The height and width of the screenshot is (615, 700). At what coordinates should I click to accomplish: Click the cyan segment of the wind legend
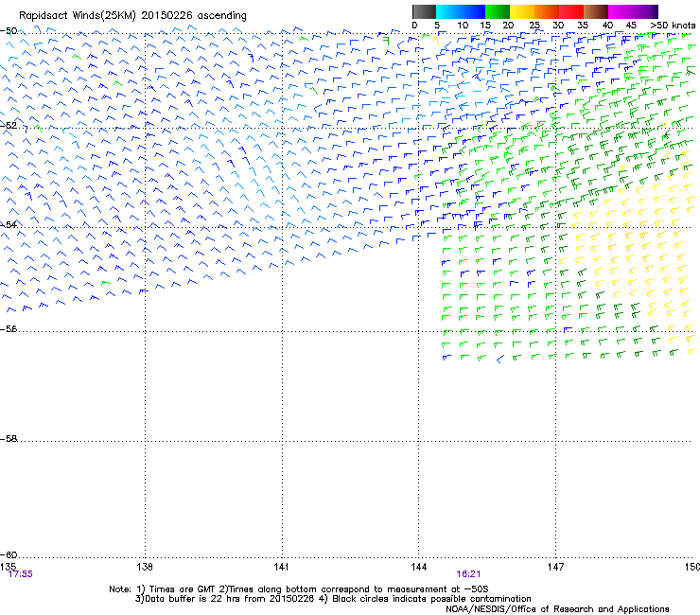click(x=448, y=11)
